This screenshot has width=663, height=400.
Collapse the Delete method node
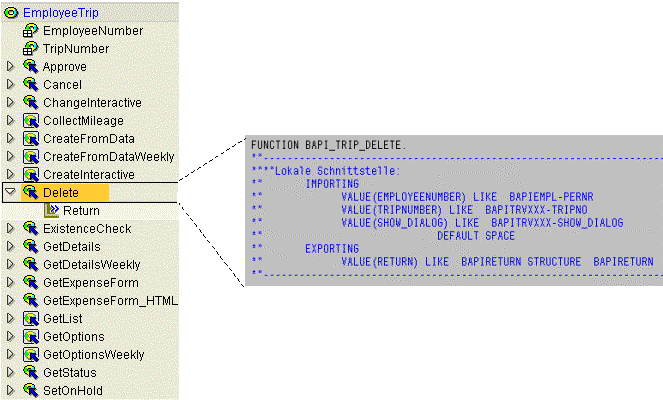click(10, 192)
